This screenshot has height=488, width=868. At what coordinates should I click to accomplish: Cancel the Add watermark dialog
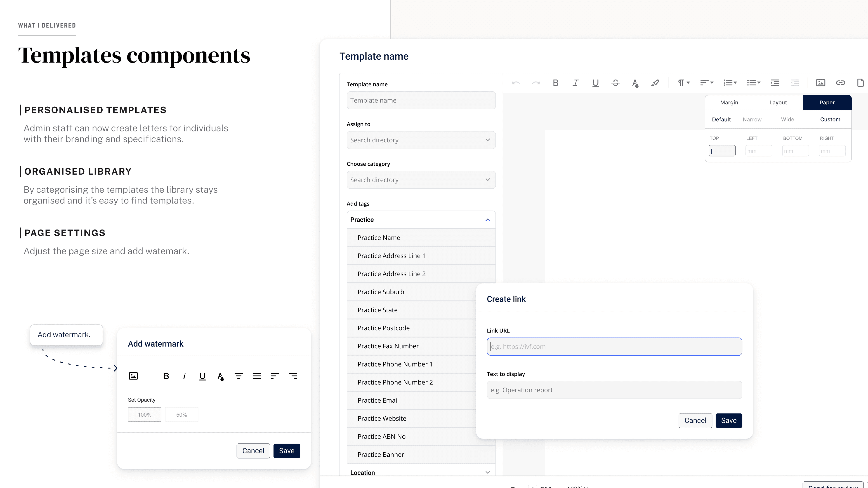(x=253, y=451)
